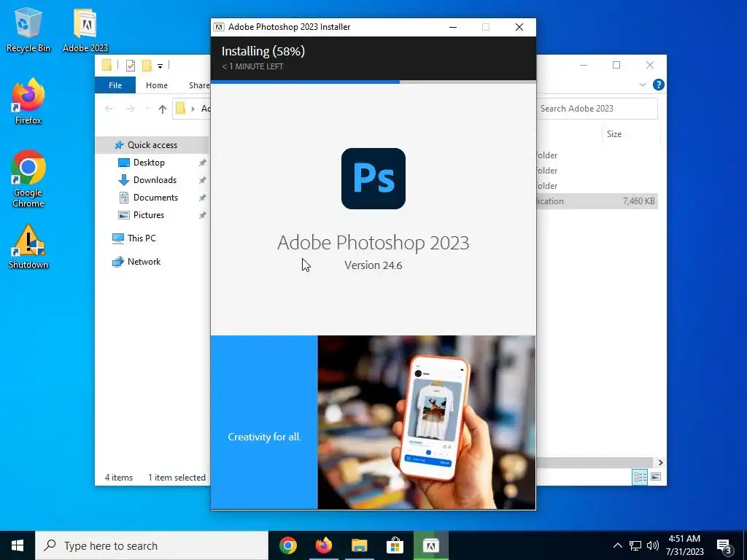
Task: Click the Explorer Up arrow button
Action: 163,109
